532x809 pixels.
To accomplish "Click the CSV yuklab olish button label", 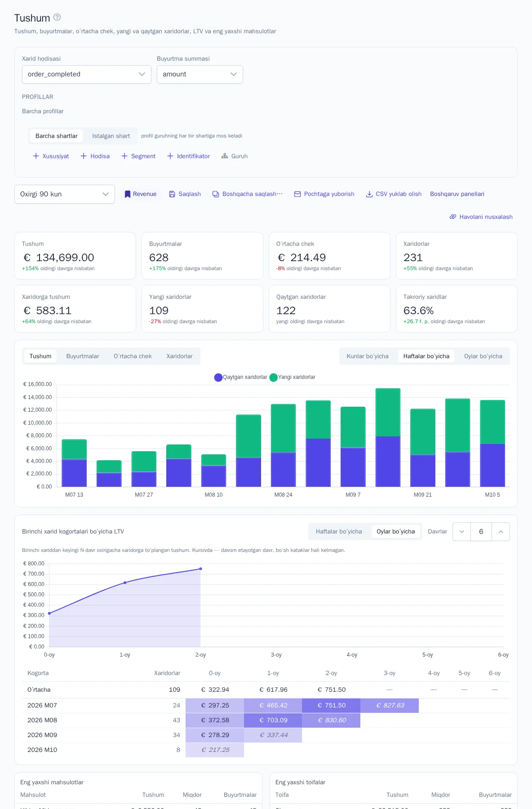I will click(x=399, y=194).
